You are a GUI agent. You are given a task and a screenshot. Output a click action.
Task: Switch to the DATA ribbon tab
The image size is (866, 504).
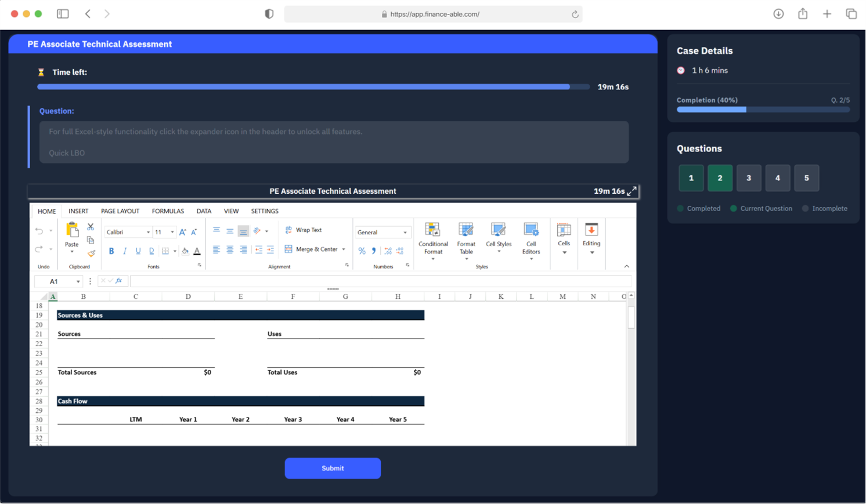click(x=204, y=211)
